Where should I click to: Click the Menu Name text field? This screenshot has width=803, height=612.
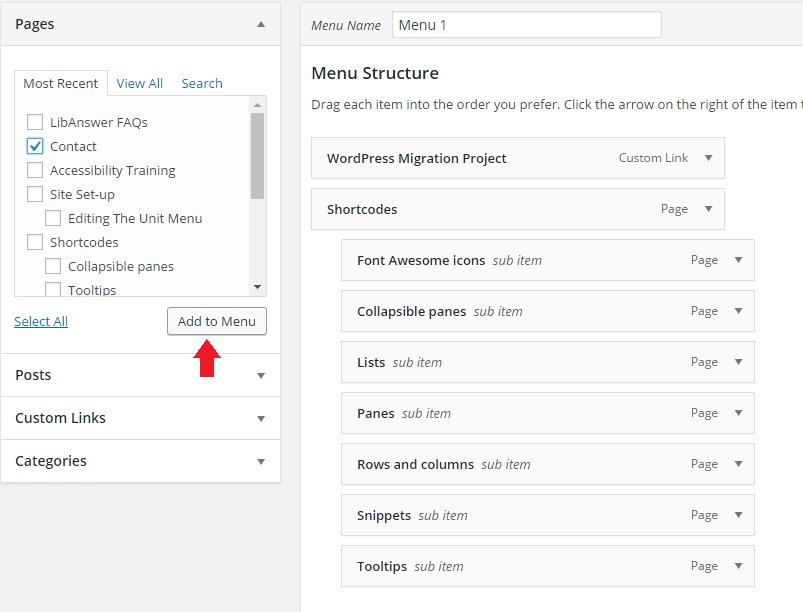tap(526, 25)
